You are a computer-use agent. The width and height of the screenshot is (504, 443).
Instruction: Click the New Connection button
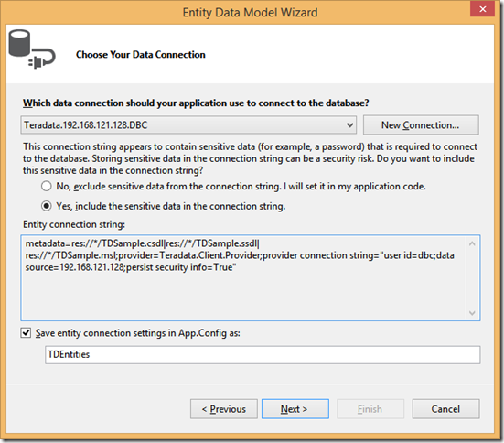(x=421, y=124)
